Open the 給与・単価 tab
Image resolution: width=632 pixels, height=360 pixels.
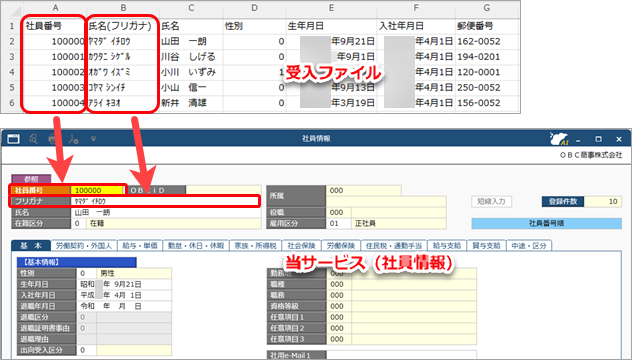click(x=140, y=245)
